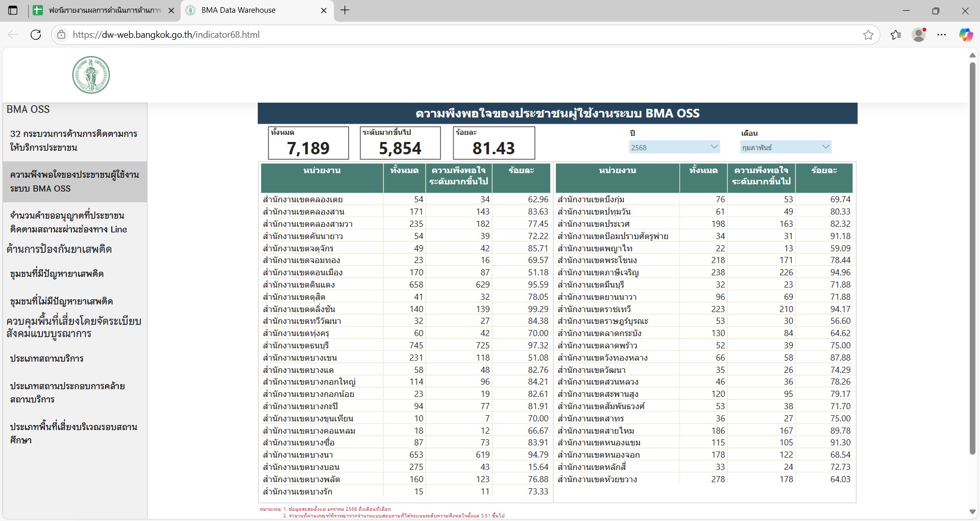
Task: Click the browser back arrow
Action: (x=13, y=35)
